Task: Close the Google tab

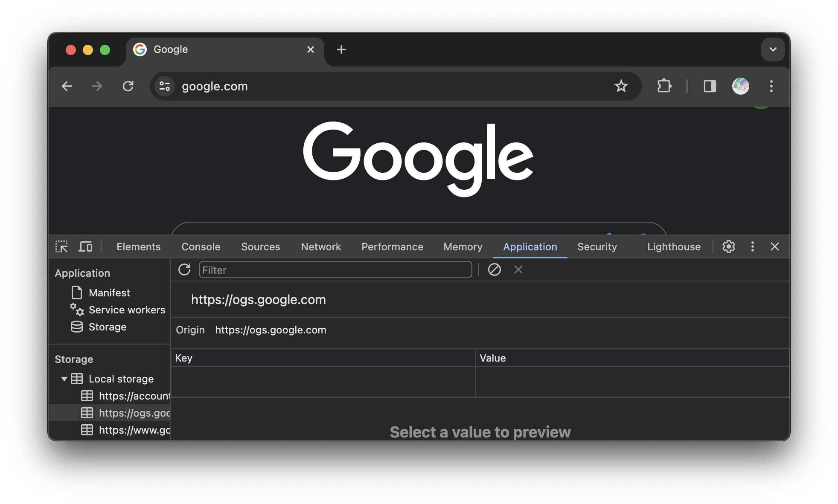Action: click(311, 49)
